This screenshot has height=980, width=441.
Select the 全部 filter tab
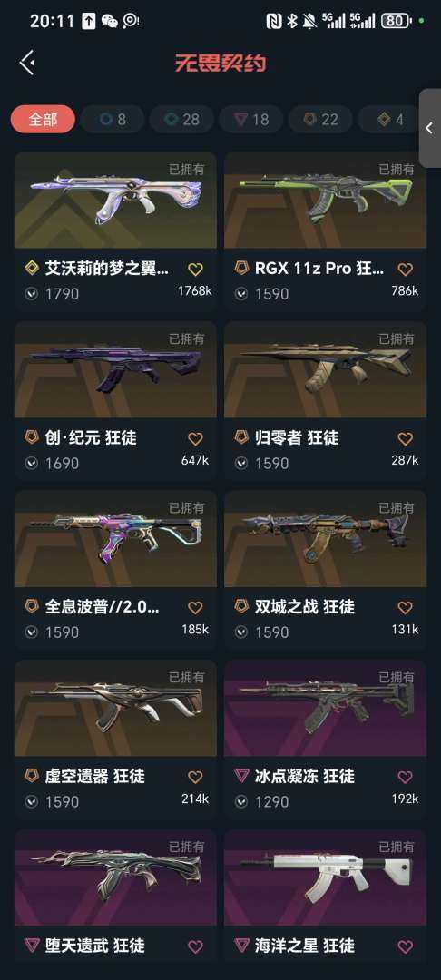[x=43, y=120]
